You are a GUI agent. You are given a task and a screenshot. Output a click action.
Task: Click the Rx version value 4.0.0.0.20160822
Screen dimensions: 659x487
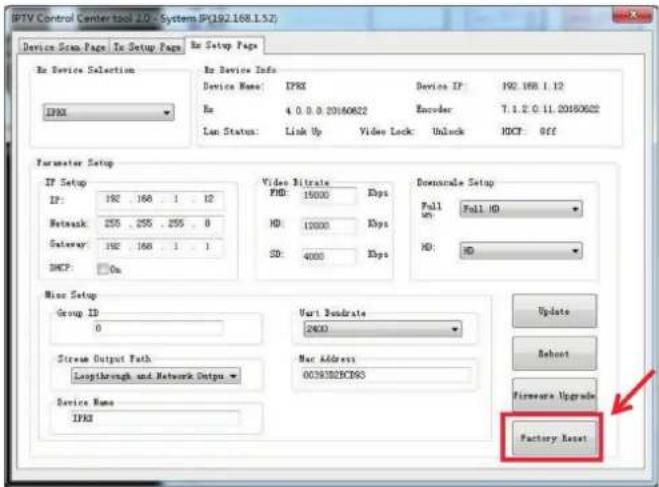pos(326,111)
